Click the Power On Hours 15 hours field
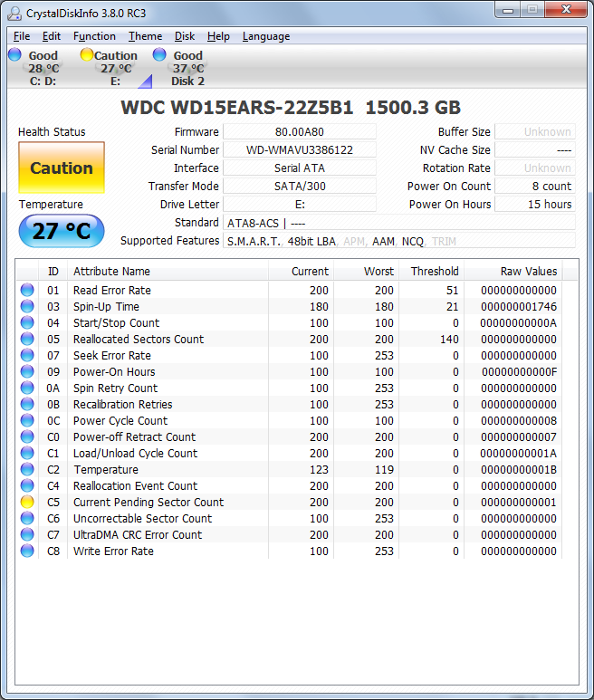The image size is (594, 700). point(535,205)
